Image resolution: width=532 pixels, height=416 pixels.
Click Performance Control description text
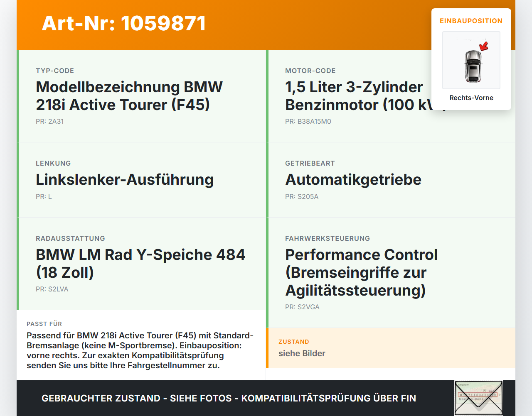[x=362, y=272]
